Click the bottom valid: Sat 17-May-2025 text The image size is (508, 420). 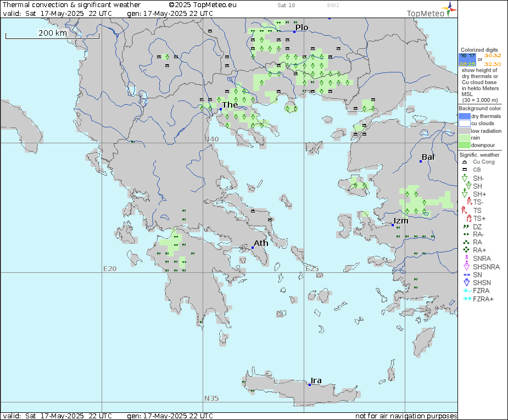pos(57,416)
